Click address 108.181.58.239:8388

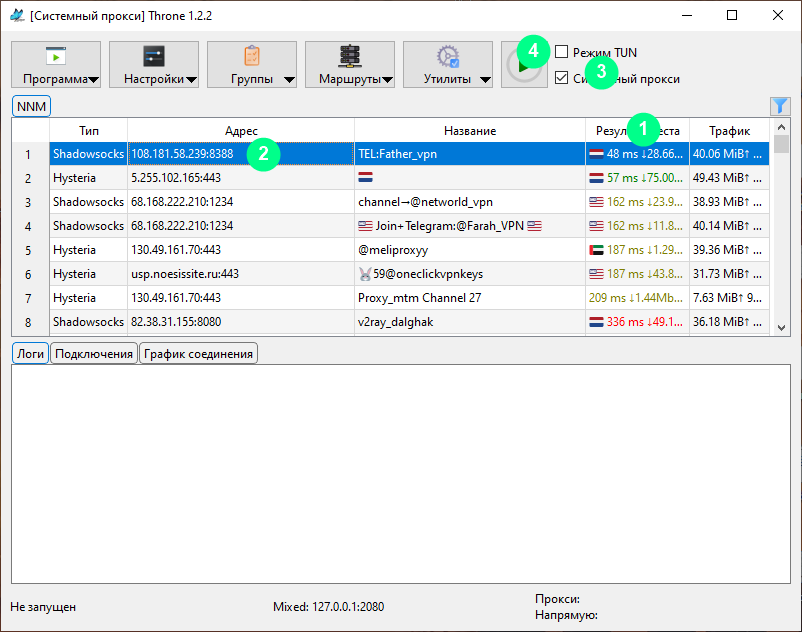click(x=182, y=154)
